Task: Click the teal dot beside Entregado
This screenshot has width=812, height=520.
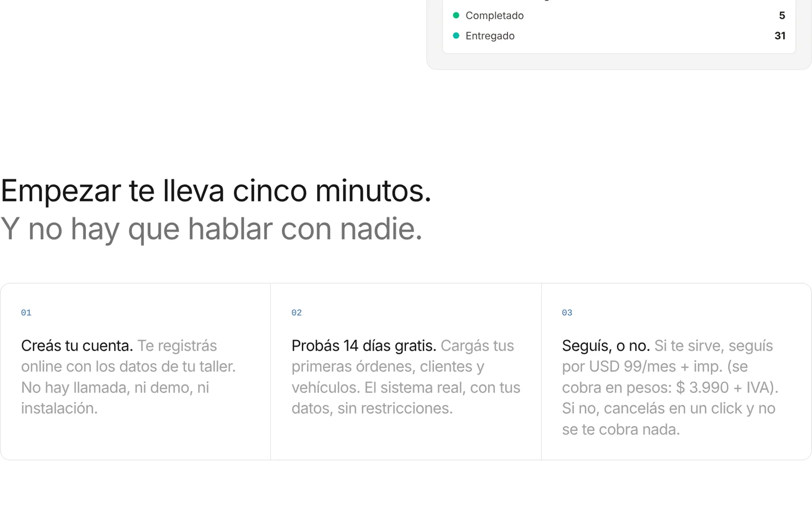Action: (x=456, y=36)
